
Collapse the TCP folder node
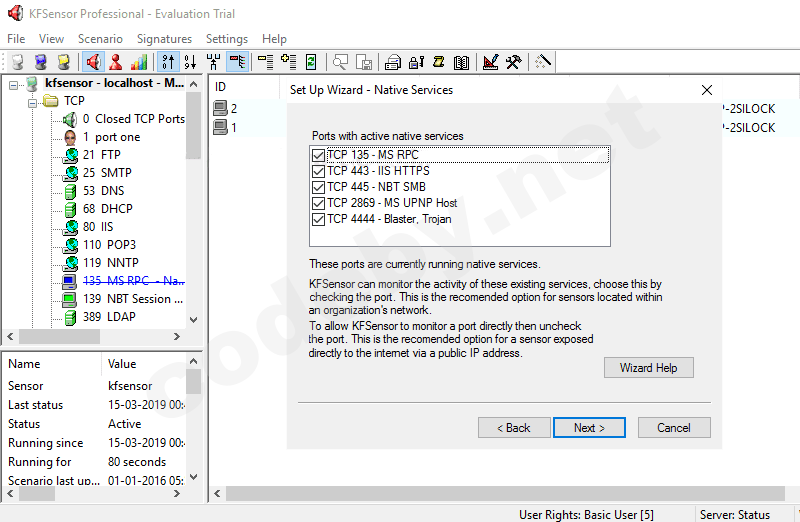coord(33,103)
